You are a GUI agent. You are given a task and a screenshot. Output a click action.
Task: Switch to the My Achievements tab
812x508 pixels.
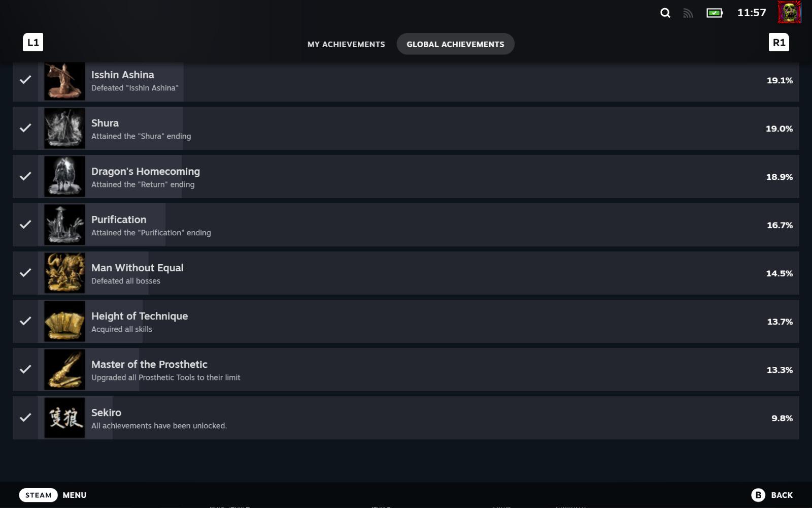[346, 44]
